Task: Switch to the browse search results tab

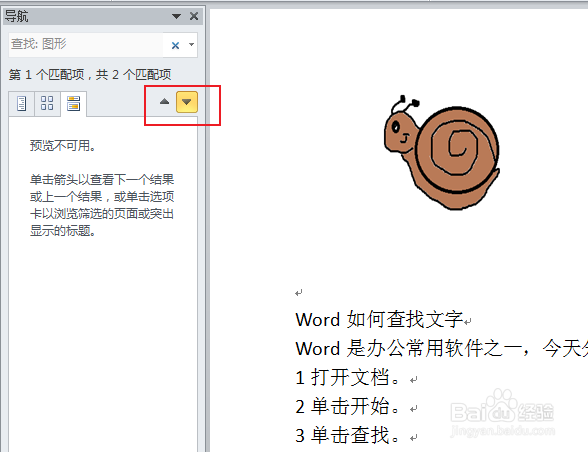Action: coord(74,104)
